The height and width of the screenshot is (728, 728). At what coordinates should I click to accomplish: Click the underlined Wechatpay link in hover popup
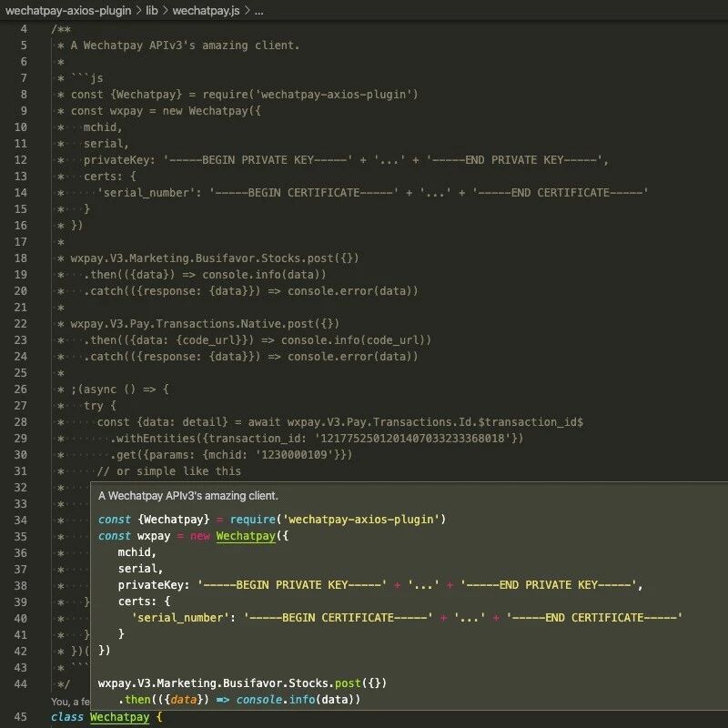(x=246, y=536)
